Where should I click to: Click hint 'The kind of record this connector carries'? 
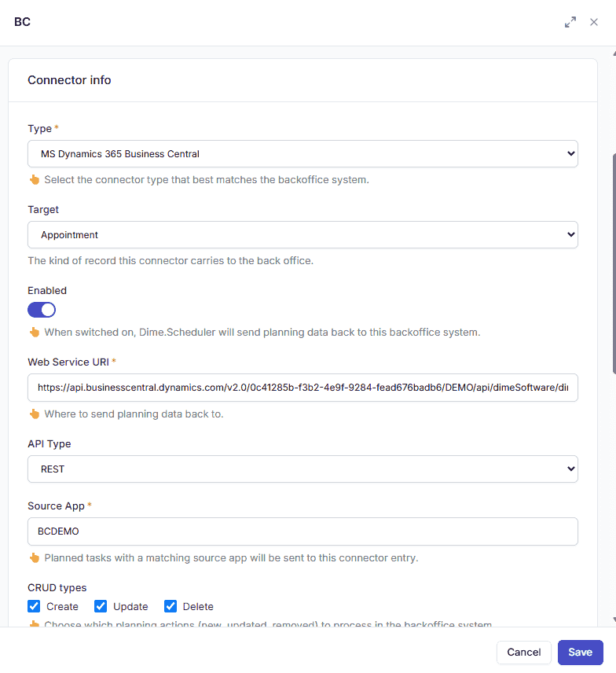pos(170,260)
